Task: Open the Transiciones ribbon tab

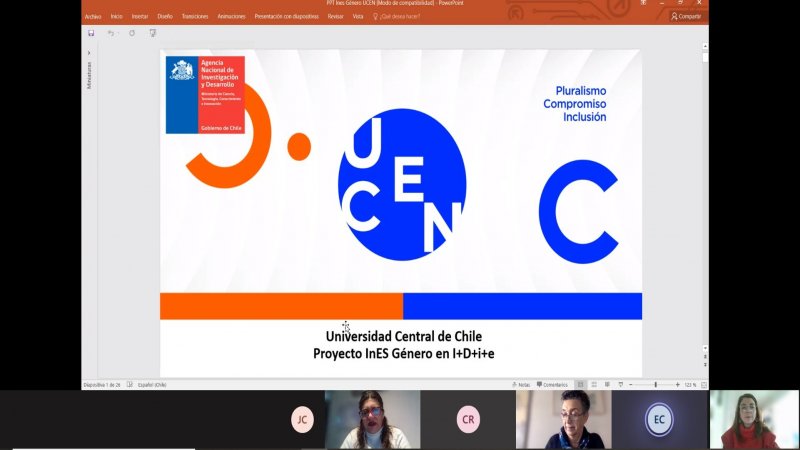Action: [195, 16]
